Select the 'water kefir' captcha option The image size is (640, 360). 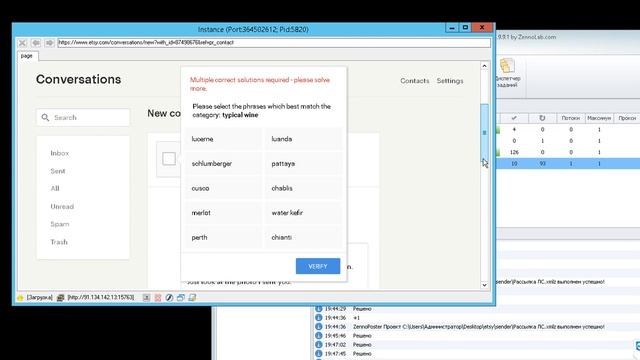[x=303, y=213]
